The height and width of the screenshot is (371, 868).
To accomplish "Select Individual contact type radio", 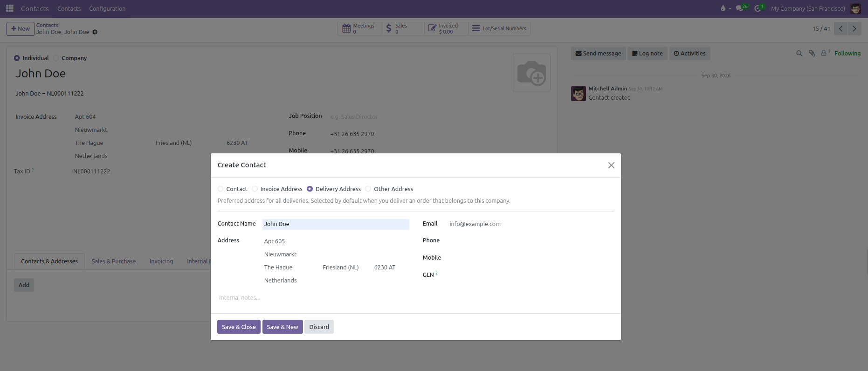I will [x=17, y=58].
